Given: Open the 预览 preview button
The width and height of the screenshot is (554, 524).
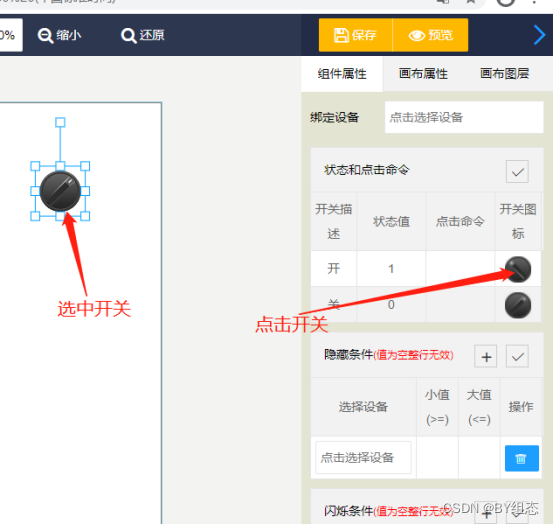Looking at the screenshot, I should pos(430,35).
